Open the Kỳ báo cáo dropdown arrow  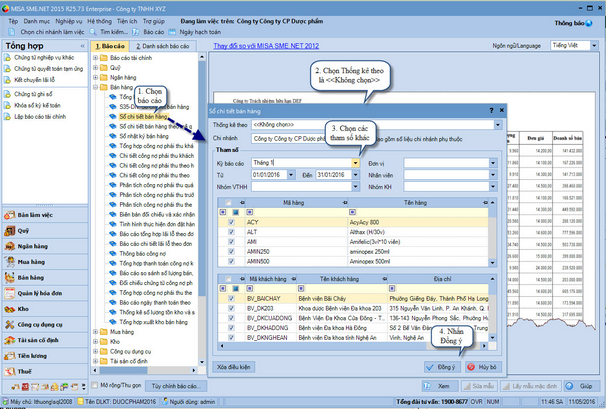coord(355,163)
